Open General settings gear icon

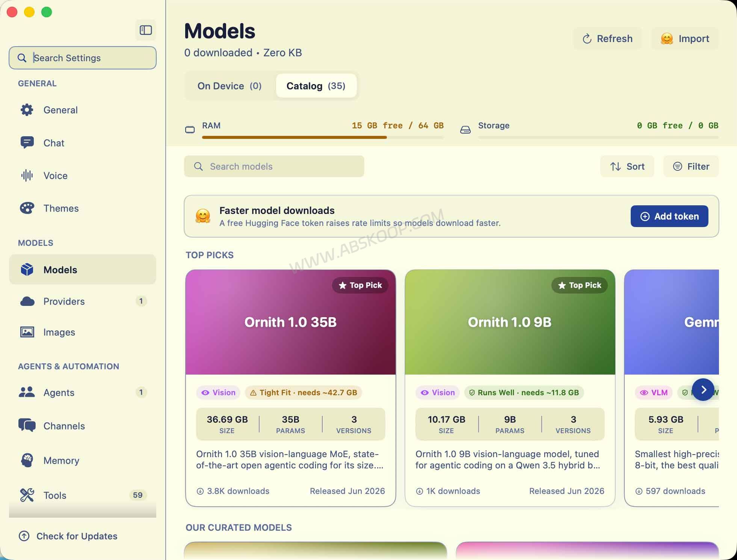[27, 110]
